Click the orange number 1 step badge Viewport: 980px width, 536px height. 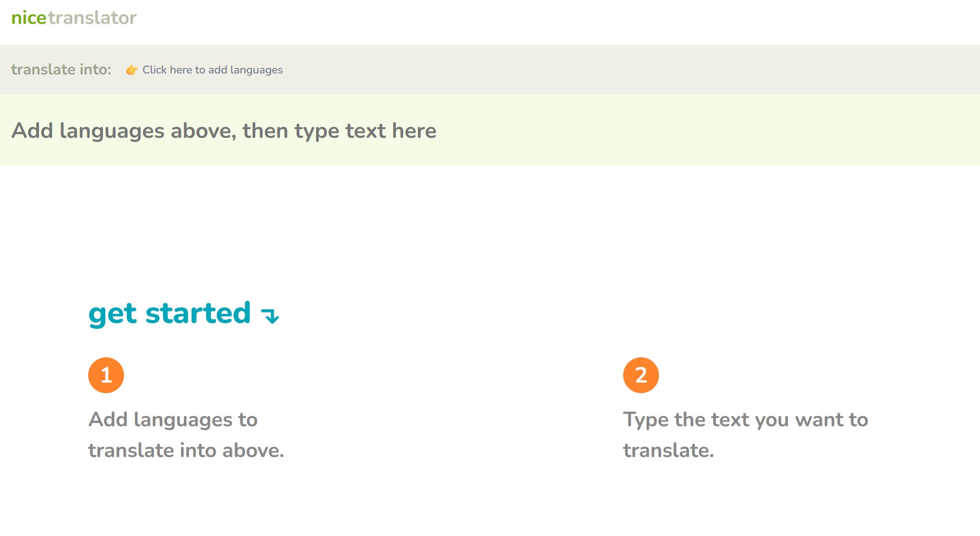coord(106,375)
